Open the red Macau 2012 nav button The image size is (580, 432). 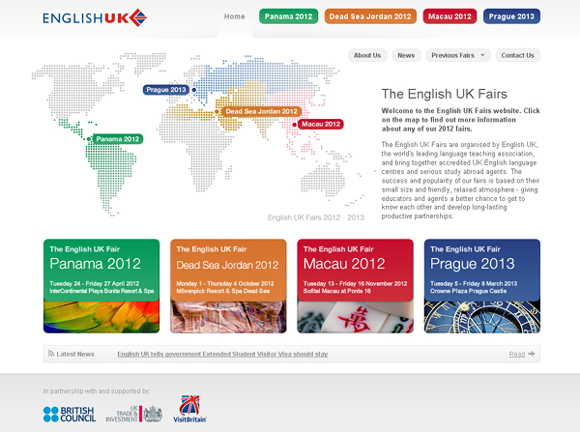(450, 17)
